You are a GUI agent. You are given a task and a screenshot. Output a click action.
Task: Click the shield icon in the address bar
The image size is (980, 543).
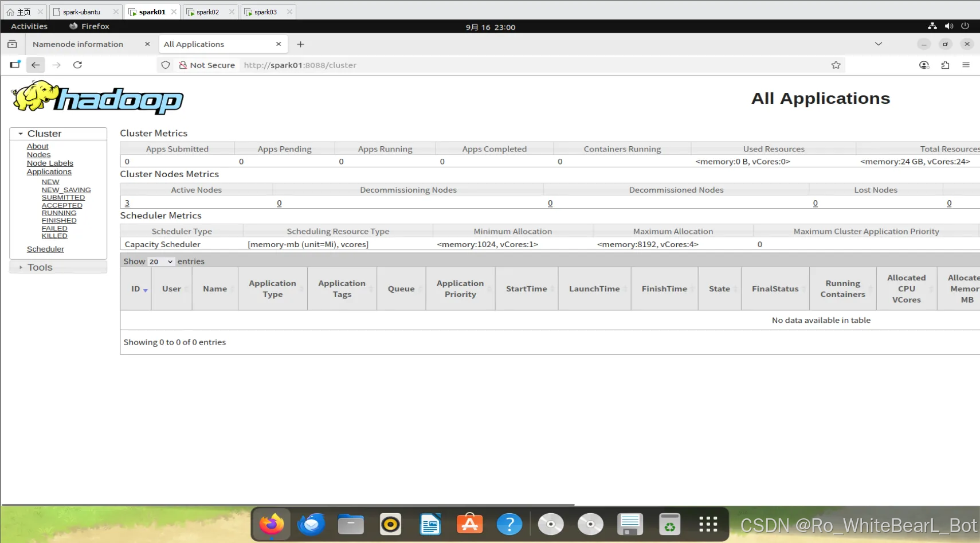pos(165,65)
